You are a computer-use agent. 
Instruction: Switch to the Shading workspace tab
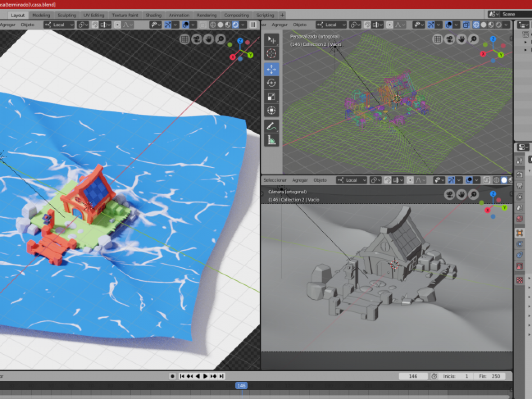153,15
